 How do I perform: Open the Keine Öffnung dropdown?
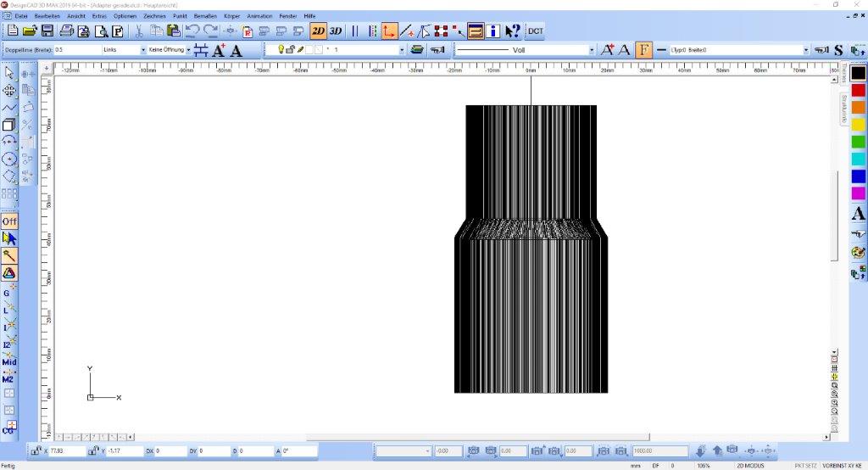(188, 50)
